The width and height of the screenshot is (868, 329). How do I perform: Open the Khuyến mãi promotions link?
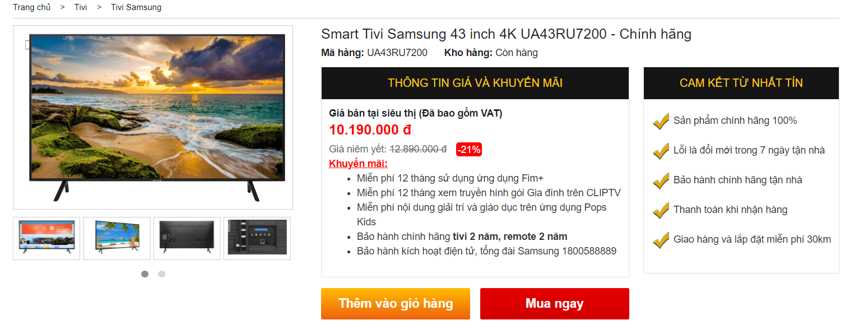[x=358, y=164]
